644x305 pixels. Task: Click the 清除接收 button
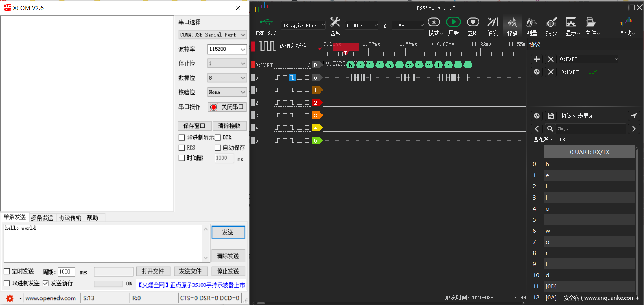(229, 126)
